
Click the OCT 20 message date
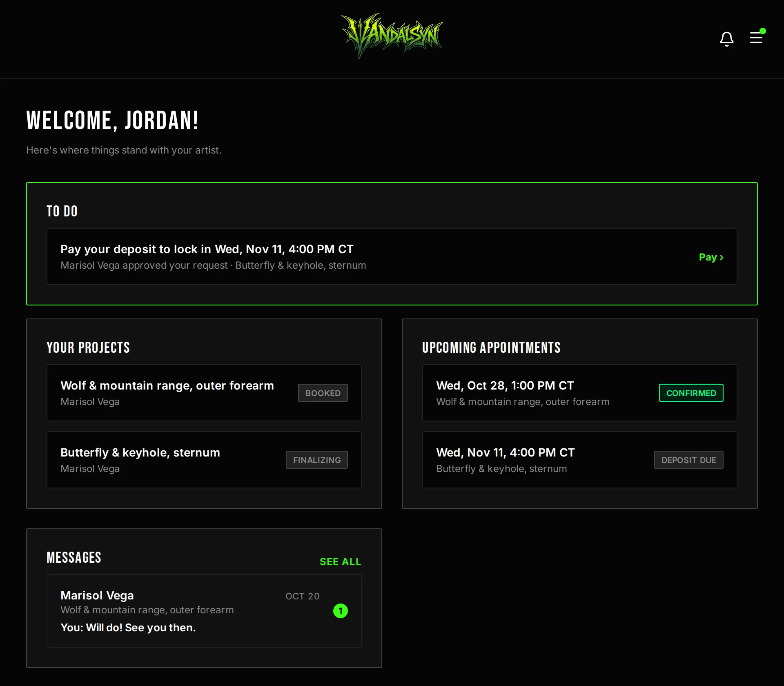(303, 596)
